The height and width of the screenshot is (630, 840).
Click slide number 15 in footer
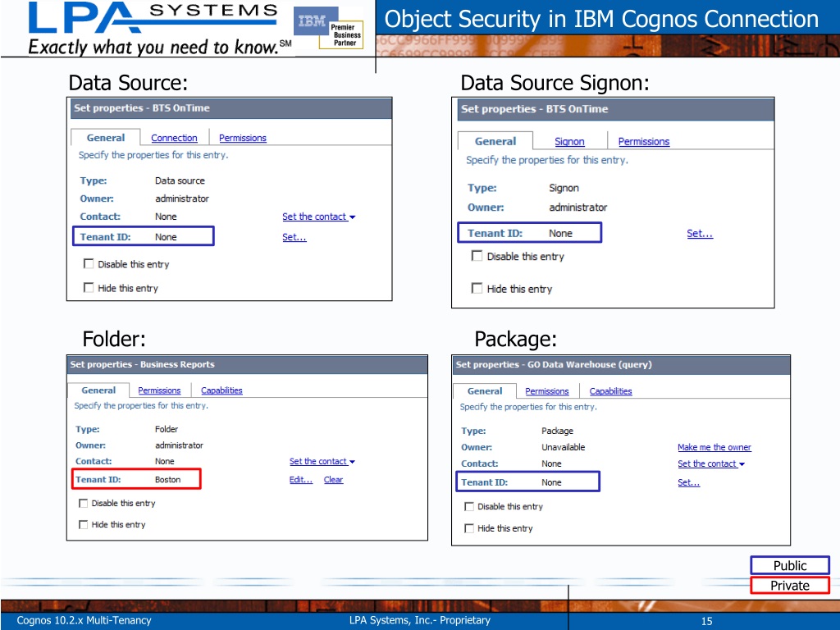coord(706,621)
